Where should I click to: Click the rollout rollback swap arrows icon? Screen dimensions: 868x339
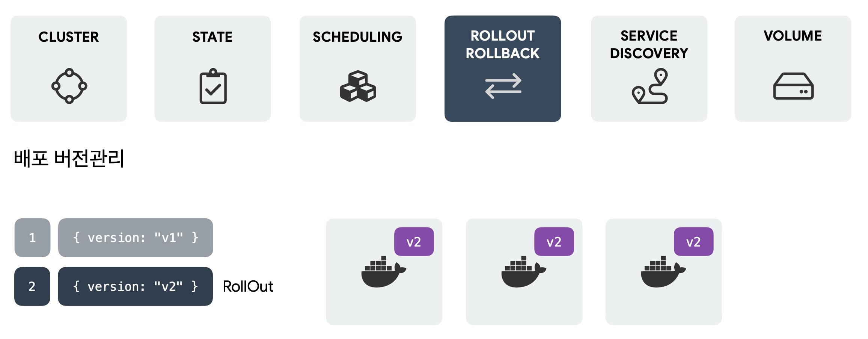coord(503,86)
